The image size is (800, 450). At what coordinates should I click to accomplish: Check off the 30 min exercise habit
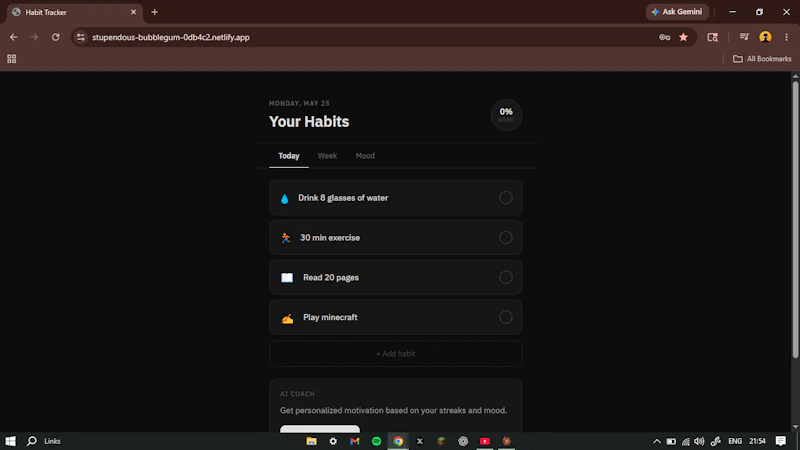pos(506,237)
